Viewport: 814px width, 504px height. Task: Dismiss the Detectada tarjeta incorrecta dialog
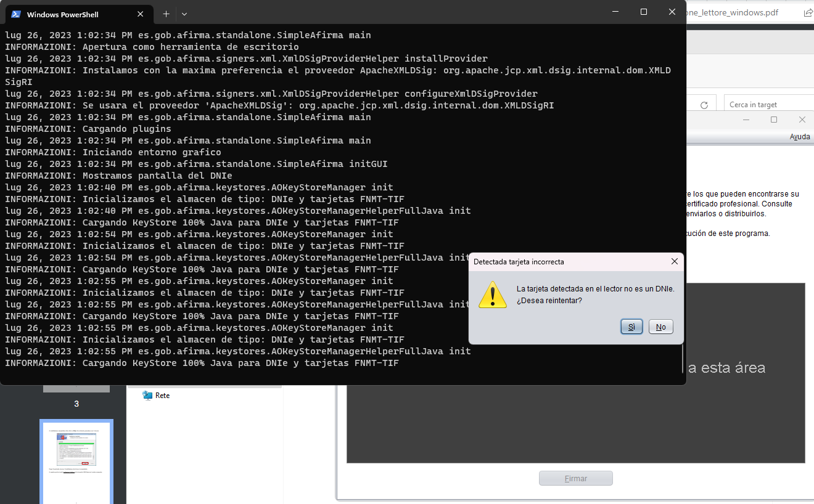pyautogui.click(x=675, y=261)
